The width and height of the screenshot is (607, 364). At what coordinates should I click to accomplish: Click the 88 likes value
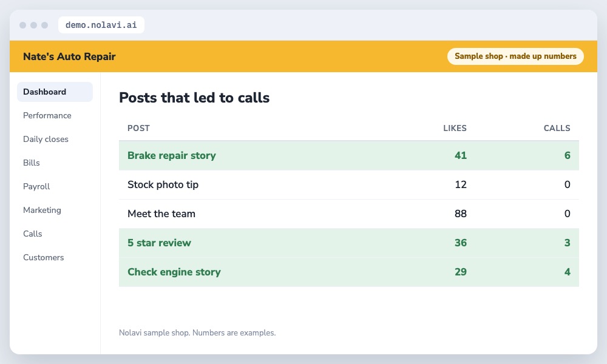[461, 214]
